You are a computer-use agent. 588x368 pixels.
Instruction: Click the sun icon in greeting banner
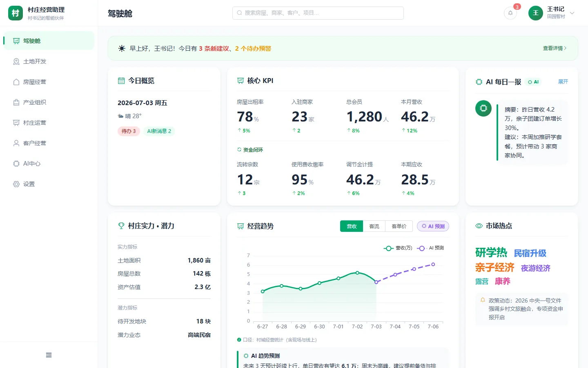click(122, 48)
